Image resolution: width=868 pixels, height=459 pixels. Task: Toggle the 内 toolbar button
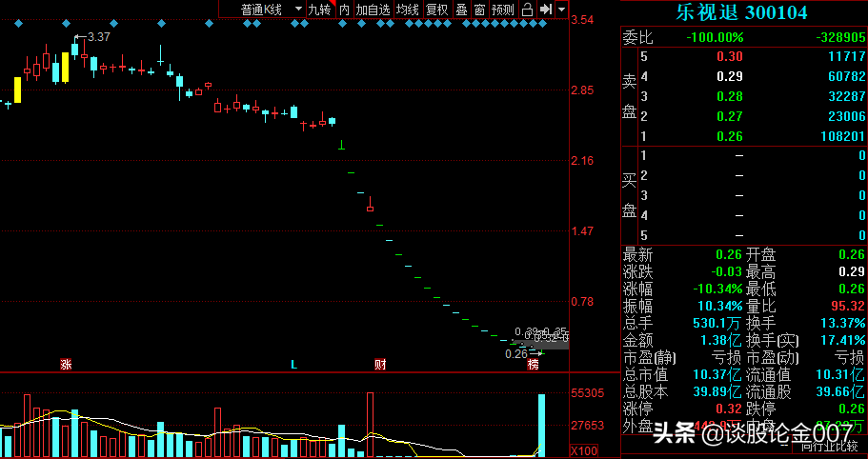tap(344, 10)
